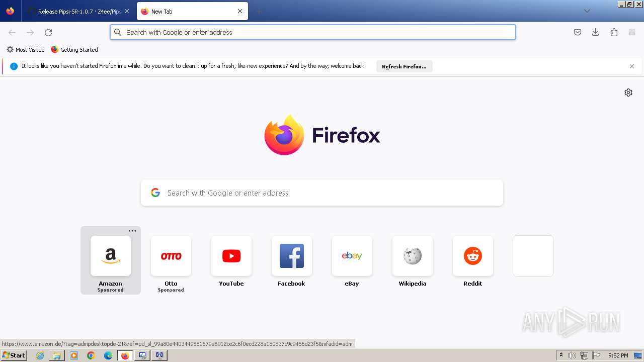Open the Downloads panel

click(596, 32)
